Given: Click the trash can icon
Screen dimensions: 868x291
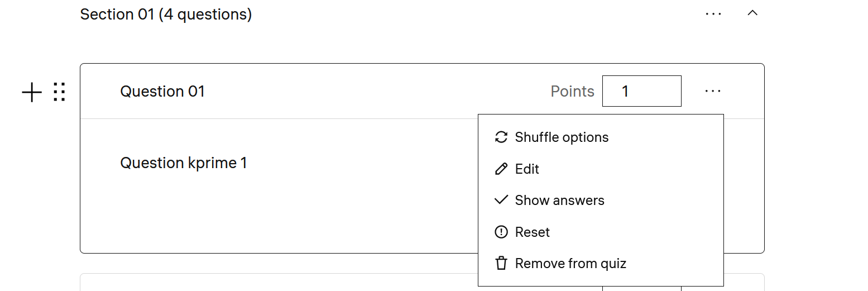Looking at the screenshot, I should pyautogui.click(x=501, y=264).
